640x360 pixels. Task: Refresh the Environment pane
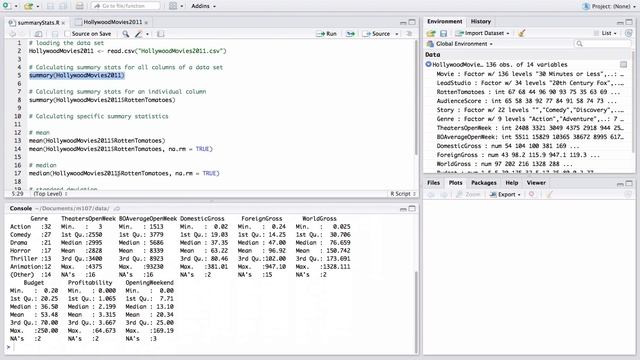pyautogui.click(x=628, y=33)
